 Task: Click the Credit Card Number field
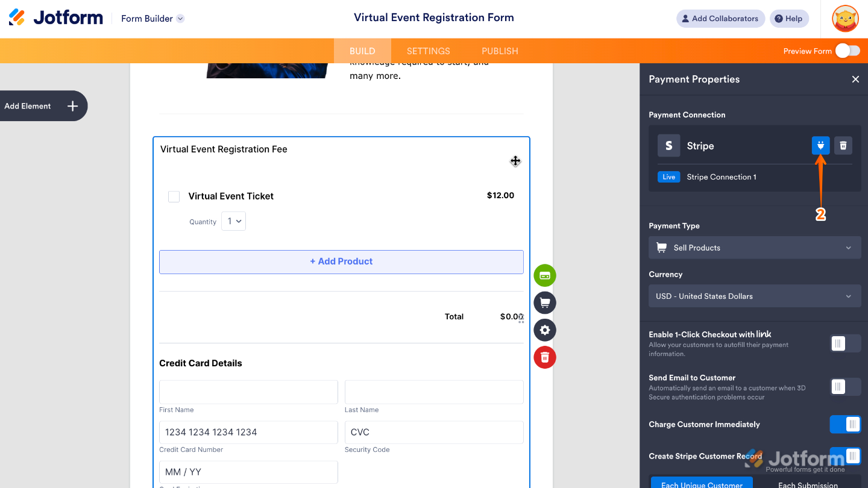[248, 432]
